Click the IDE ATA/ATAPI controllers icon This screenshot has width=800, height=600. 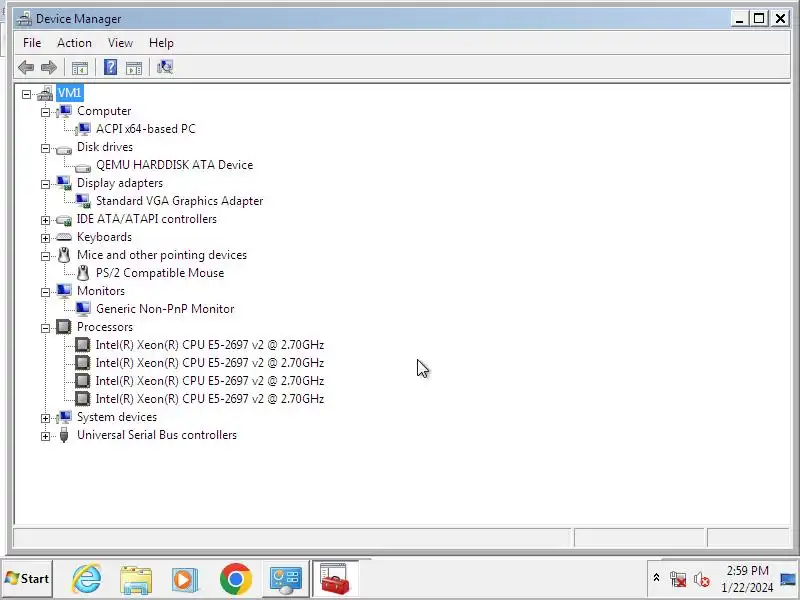64,220
